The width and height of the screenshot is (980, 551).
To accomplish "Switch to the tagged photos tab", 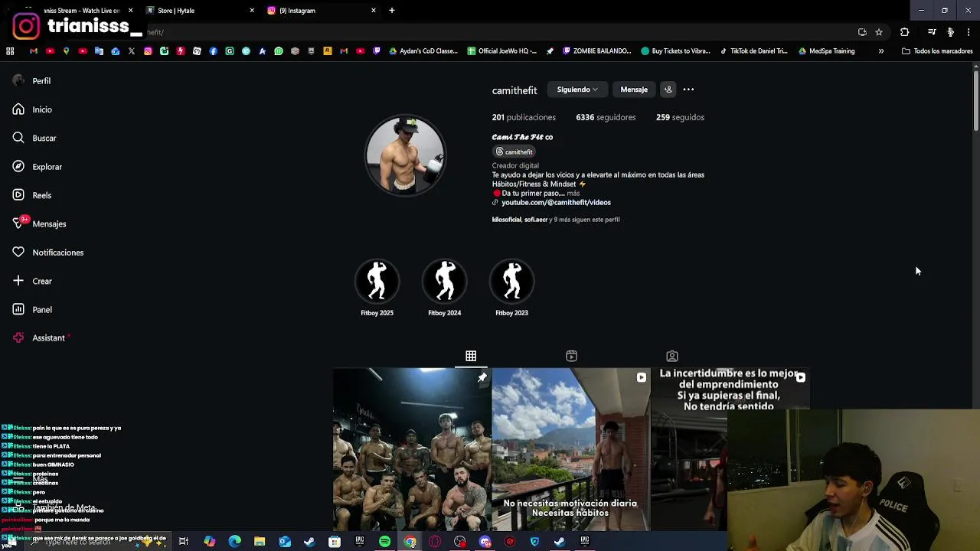I will tap(671, 356).
